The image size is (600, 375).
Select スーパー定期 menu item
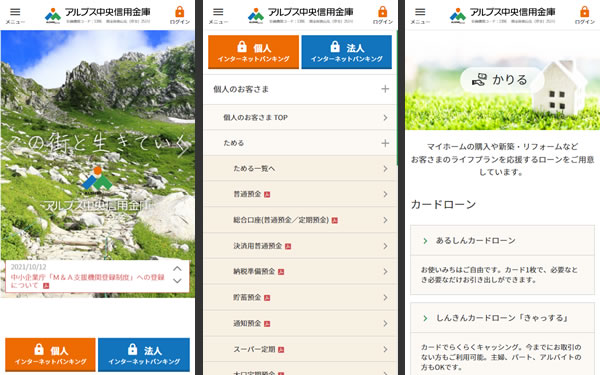[x=300, y=349]
